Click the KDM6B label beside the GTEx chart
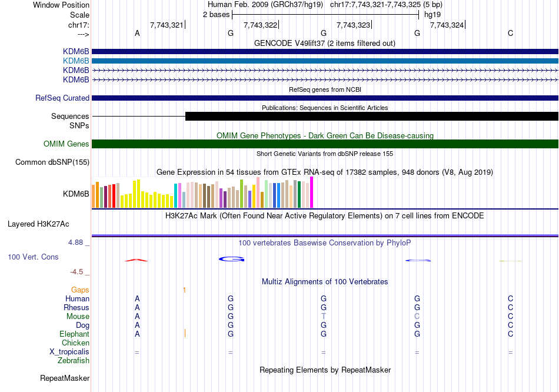This screenshot has height=392, width=559. coord(76,194)
